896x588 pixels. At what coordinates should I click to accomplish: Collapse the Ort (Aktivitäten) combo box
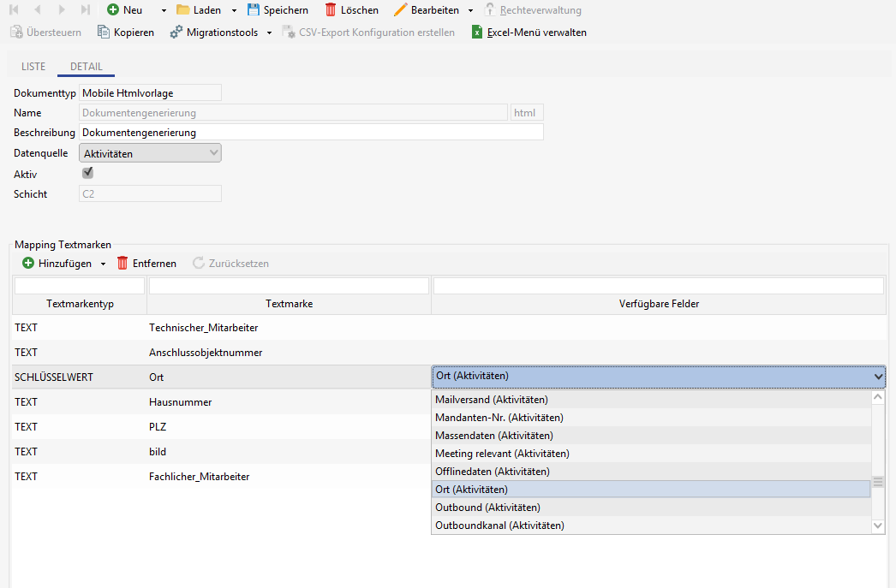point(877,377)
